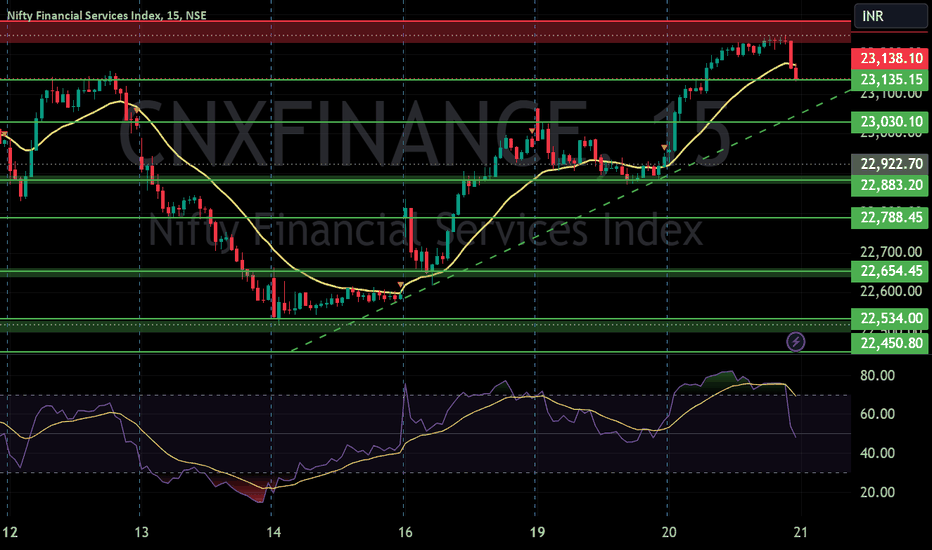Select the green 23,135.15 price label
Screen dimensions: 932x550
890,80
